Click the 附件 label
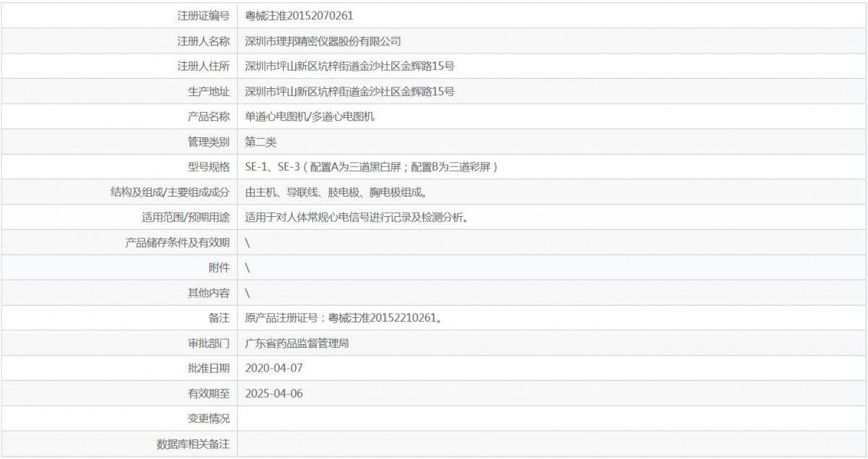Image resolution: width=868 pixels, height=459 pixels. pos(219,268)
